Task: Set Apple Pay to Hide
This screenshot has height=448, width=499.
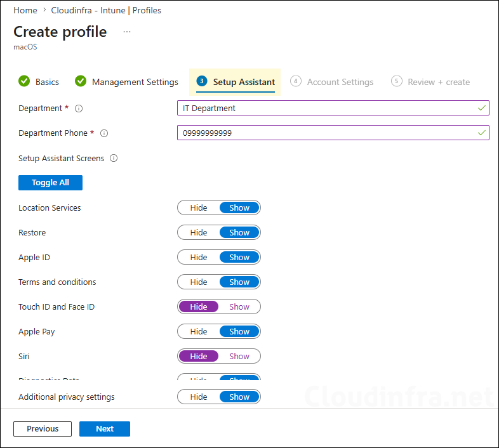Action: pyautogui.click(x=199, y=331)
